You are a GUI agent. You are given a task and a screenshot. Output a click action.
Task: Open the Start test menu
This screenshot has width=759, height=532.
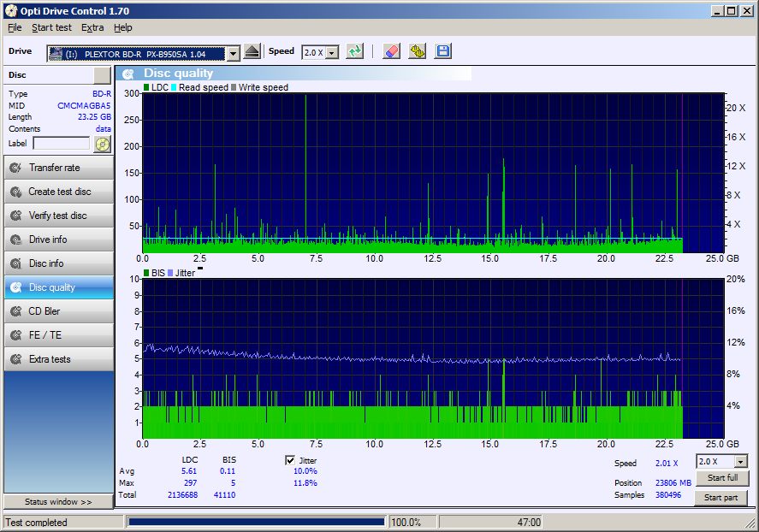point(52,27)
